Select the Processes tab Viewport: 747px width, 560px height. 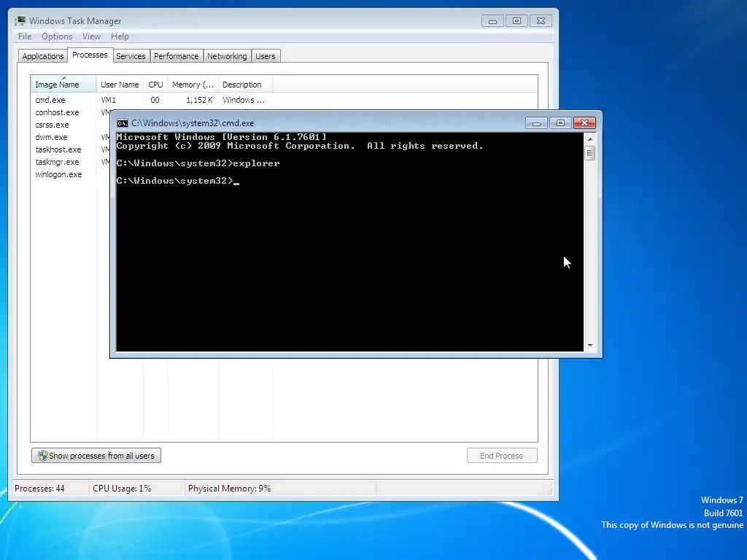click(90, 55)
